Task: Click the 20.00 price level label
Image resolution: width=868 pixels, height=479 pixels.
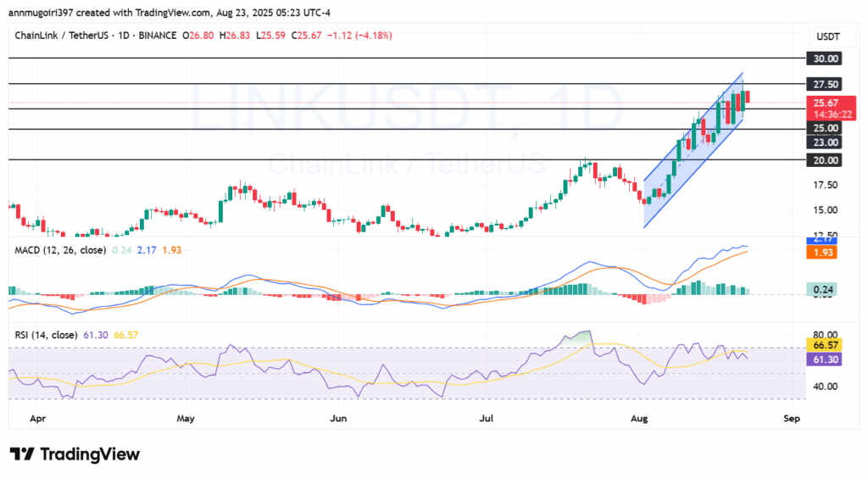Action: pyautogui.click(x=825, y=160)
